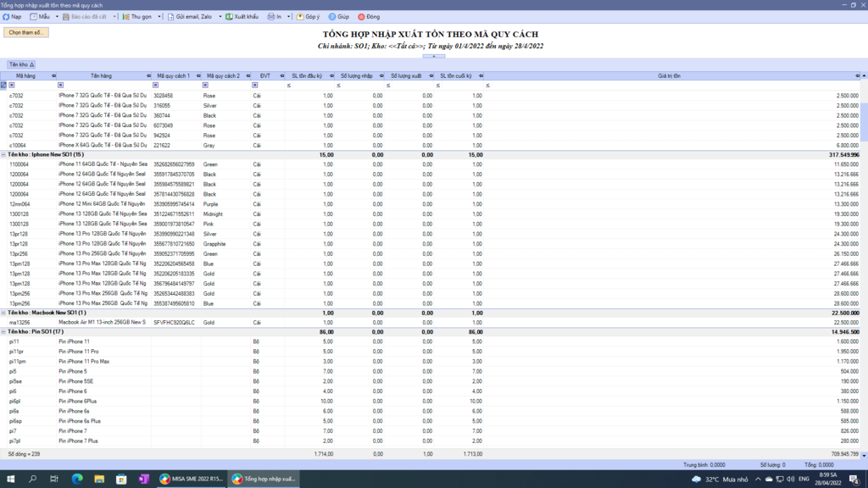Pin the Mã quy cách 1 column
Screen dimensions: 868x488
click(x=198, y=75)
